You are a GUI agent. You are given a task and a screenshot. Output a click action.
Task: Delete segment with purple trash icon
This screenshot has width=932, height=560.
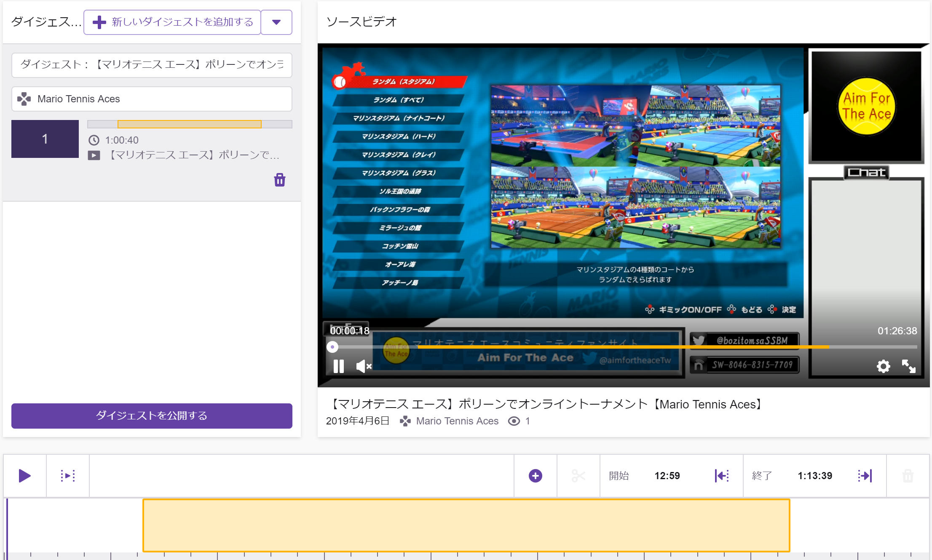pyautogui.click(x=280, y=180)
